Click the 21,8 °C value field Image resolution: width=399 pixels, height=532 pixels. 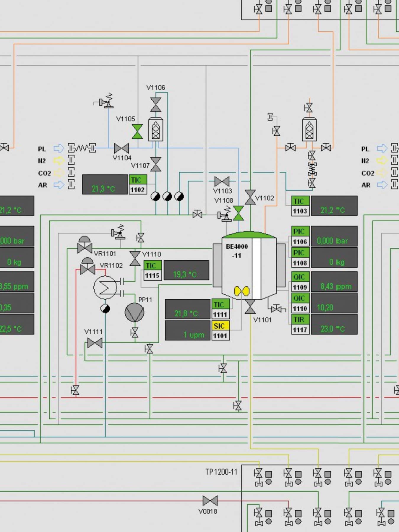click(187, 309)
